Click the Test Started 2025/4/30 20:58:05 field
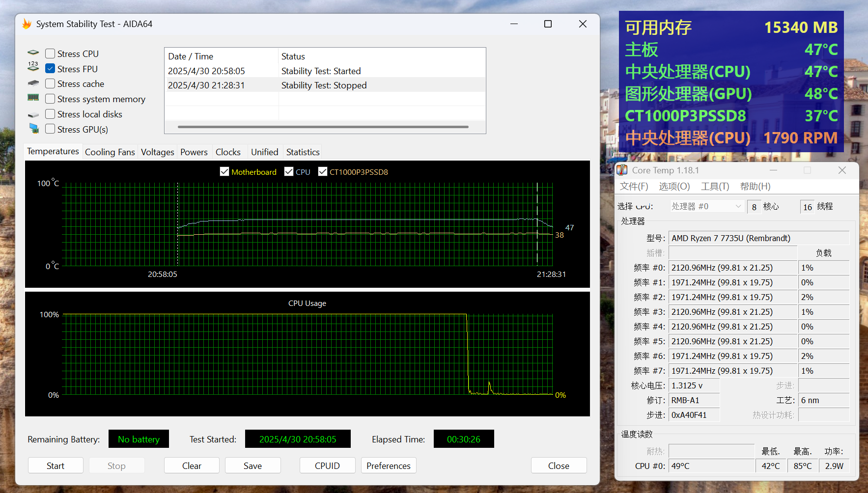Image resolution: width=868 pixels, height=493 pixels. 298,439
